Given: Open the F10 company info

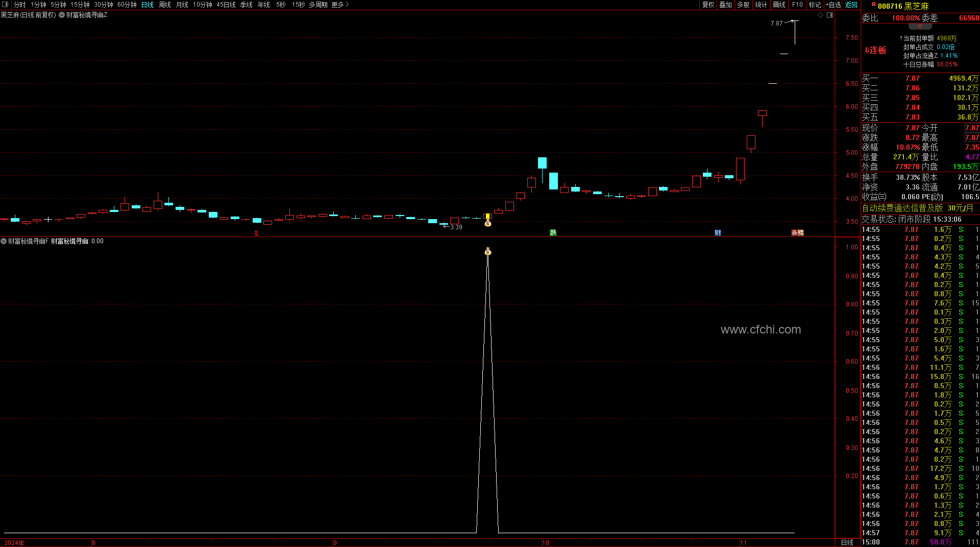Looking at the screenshot, I should (797, 5).
